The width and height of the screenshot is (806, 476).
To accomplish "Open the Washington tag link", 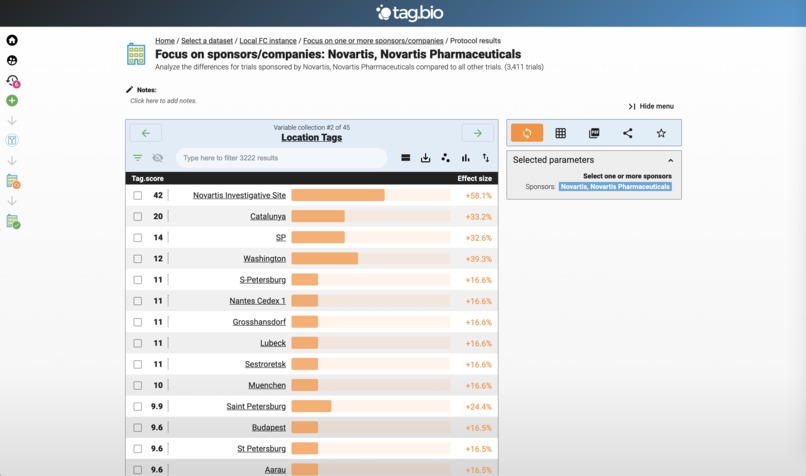I will [265, 259].
